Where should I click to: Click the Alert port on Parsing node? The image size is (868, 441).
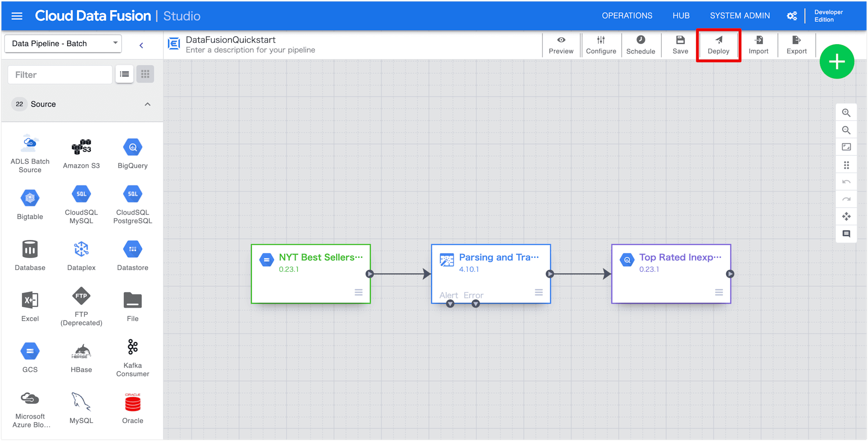(x=450, y=304)
